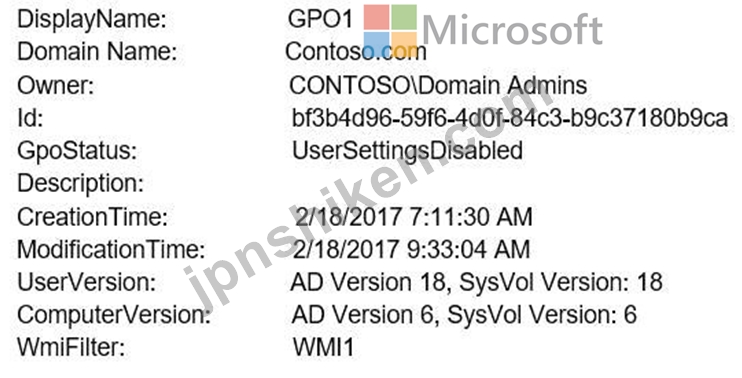
Task: Select the WmiFilter value WMI1
Action: pos(323,348)
